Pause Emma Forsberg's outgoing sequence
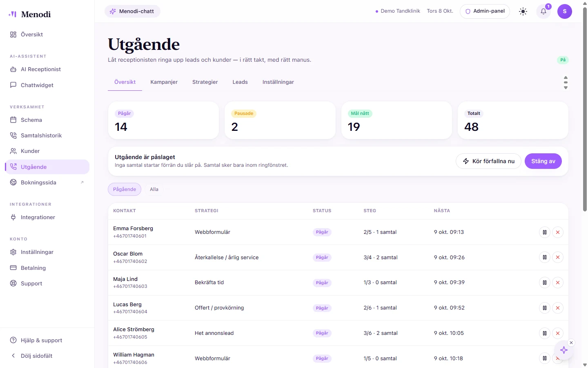This screenshot has height=368, width=588. coord(545,232)
